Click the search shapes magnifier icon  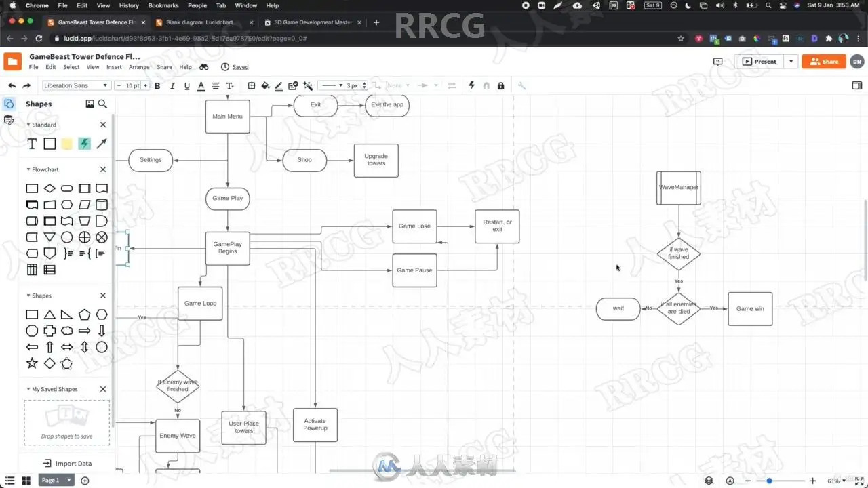click(102, 104)
